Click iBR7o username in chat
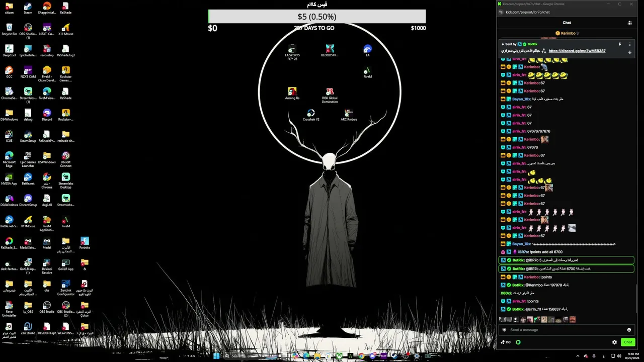The height and width of the screenshot is (362, 644). tap(523, 252)
